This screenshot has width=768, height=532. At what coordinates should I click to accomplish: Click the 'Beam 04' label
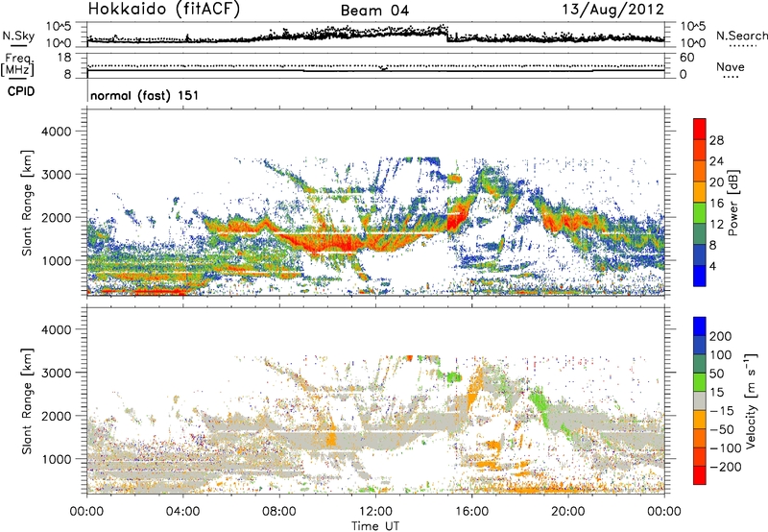(x=374, y=11)
